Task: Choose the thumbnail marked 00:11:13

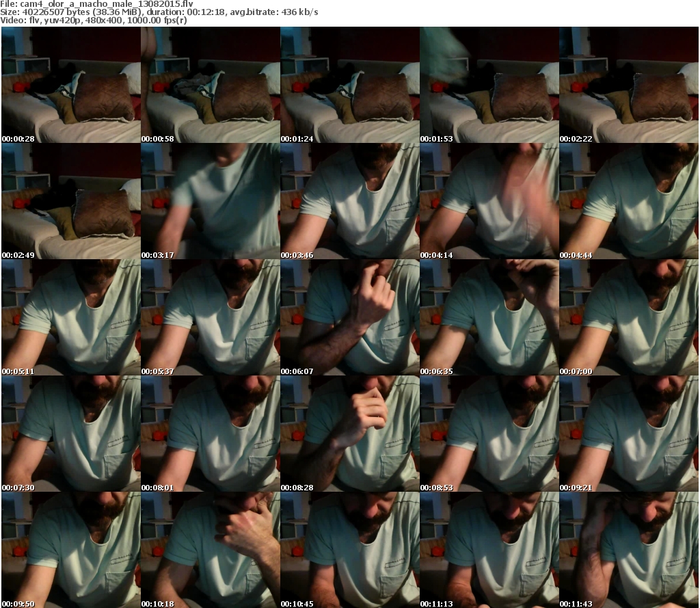Action: [489, 550]
